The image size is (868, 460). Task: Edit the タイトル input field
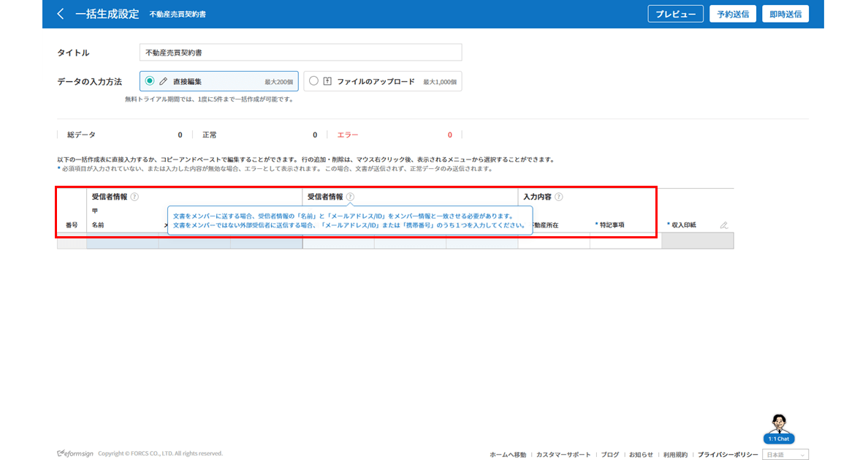pos(300,53)
